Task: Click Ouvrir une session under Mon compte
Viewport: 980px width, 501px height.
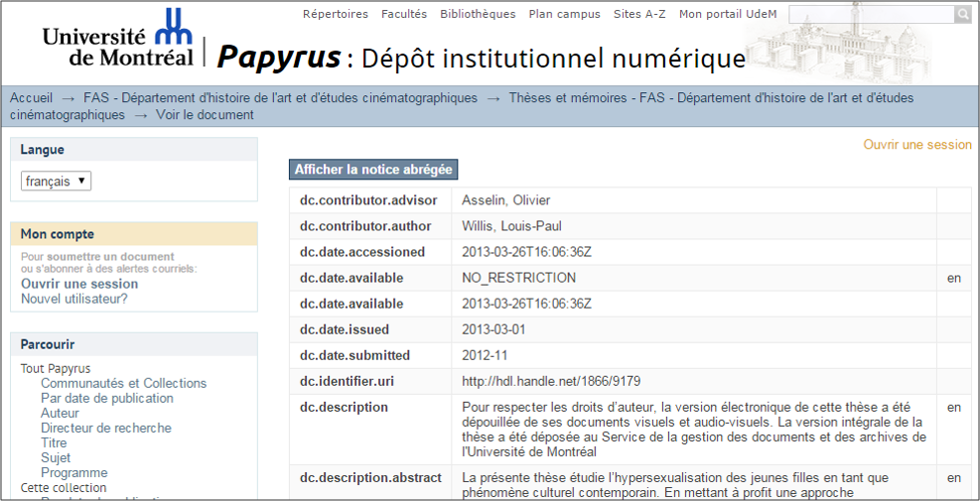Action: [x=79, y=284]
